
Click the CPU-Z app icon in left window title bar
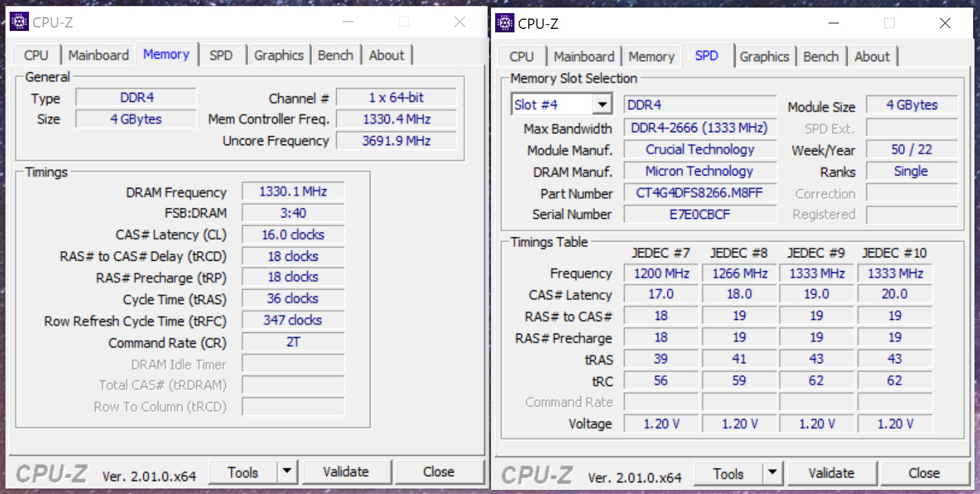[20, 22]
